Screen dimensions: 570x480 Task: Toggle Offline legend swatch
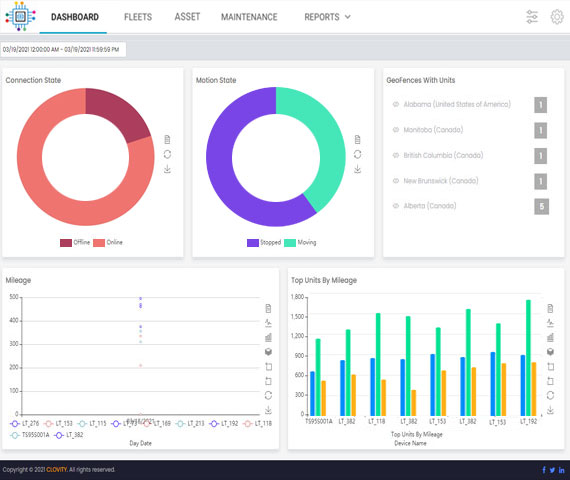[x=66, y=243]
